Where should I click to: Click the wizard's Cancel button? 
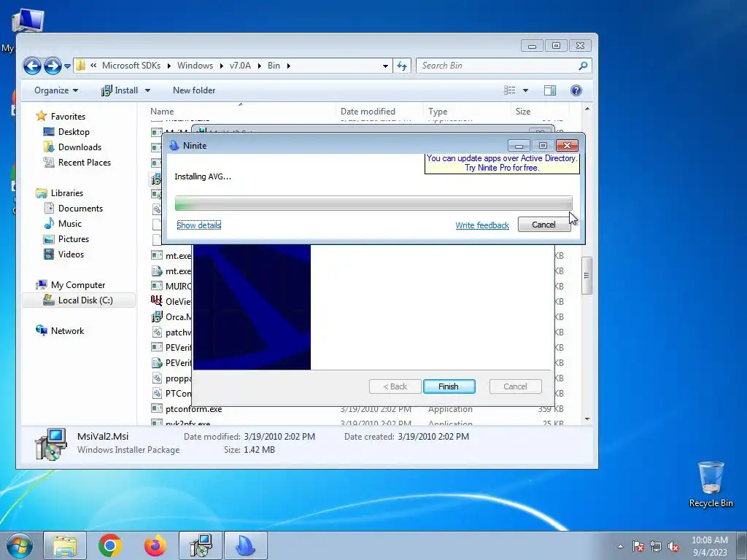tap(516, 386)
